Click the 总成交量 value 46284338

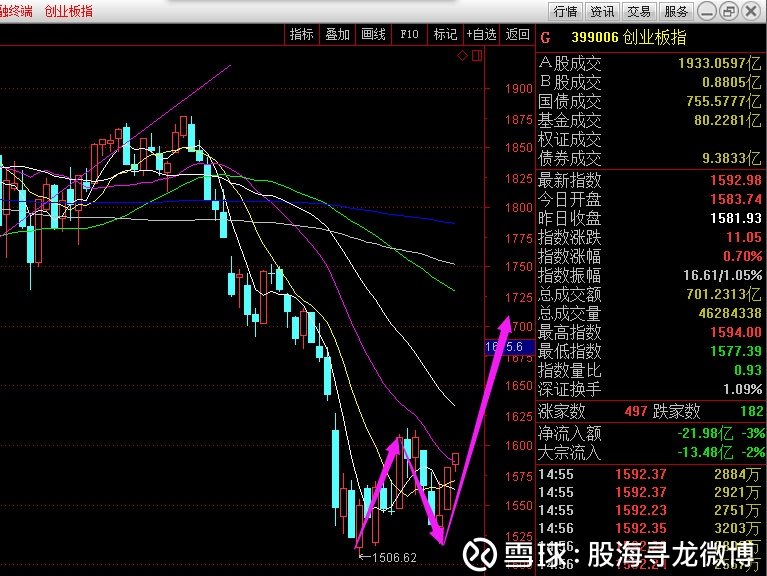click(730, 313)
